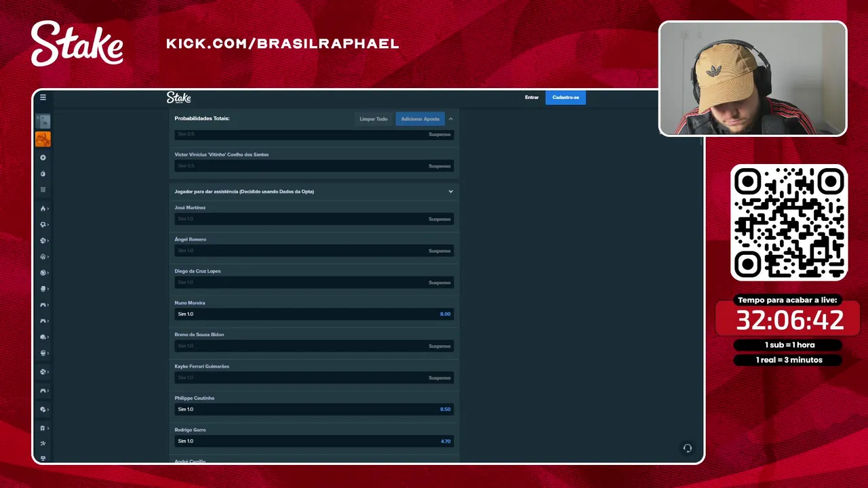Image resolution: width=868 pixels, height=488 pixels.
Task: Click the André Carrillo player name
Action: coord(191,462)
